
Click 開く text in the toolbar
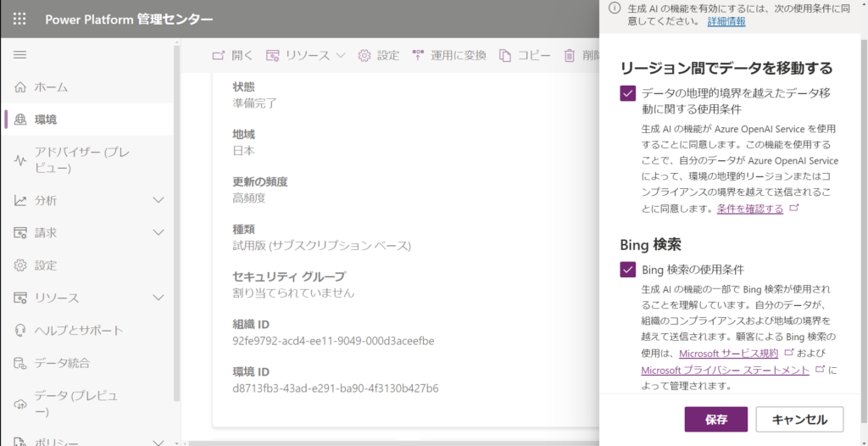click(x=242, y=55)
